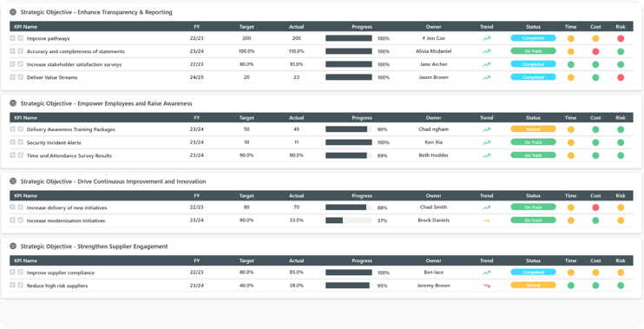Click the target icon beside Enhance Transparency & Reporting
This screenshot has width=644, height=329.
13,12
